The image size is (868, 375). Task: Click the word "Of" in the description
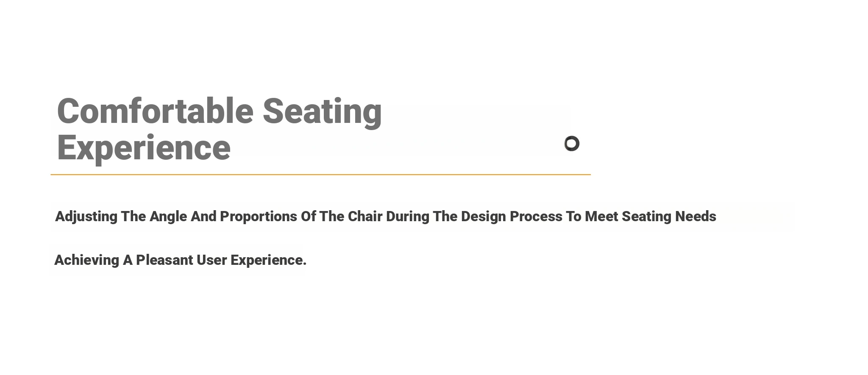pos(308,216)
